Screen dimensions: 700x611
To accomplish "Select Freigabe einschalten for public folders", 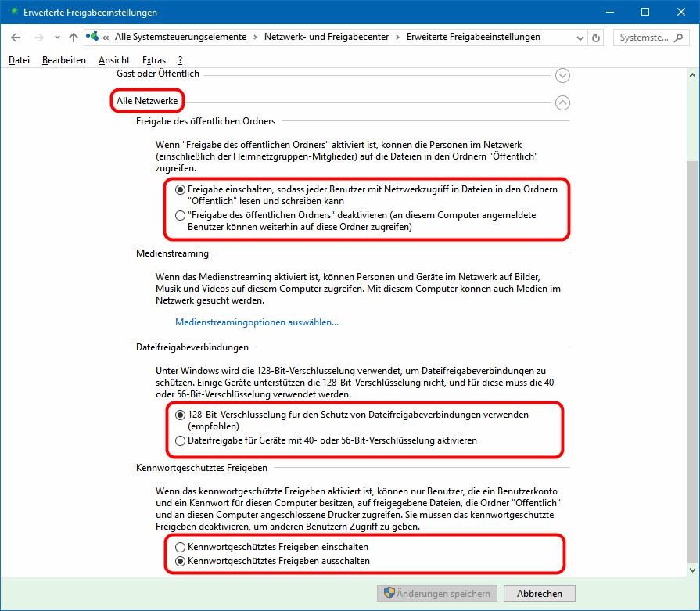I will click(x=181, y=189).
